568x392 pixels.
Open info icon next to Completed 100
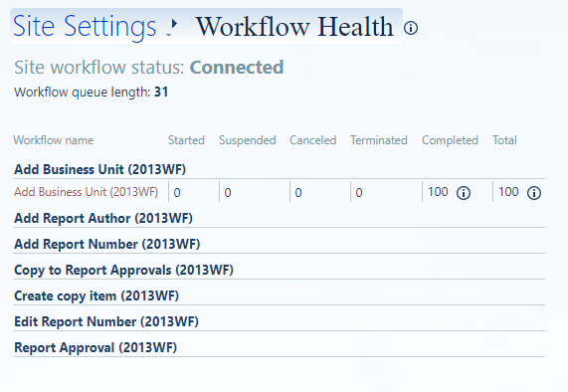pyautogui.click(x=464, y=193)
